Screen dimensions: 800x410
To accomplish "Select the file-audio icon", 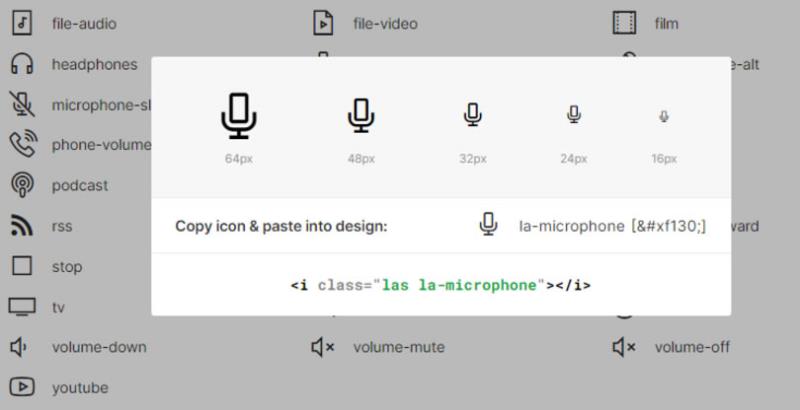I will point(22,23).
